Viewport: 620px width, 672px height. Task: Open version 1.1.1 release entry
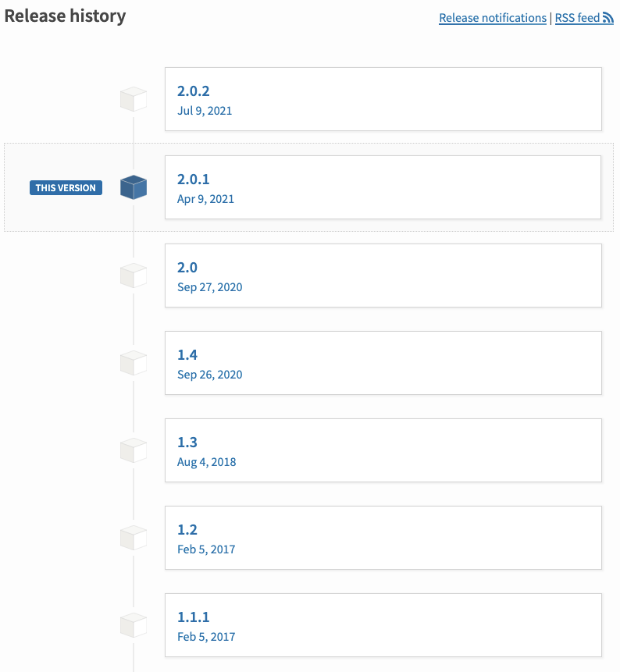point(383,624)
